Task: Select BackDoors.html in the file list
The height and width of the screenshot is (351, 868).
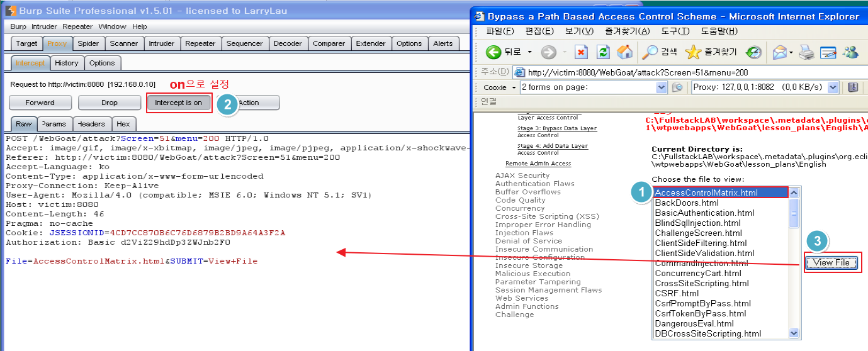Action: [x=721, y=203]
